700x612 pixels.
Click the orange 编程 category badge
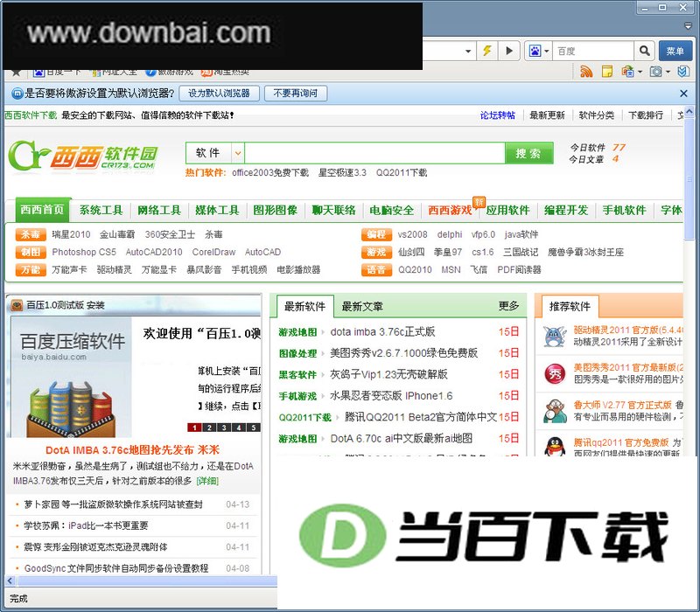point(376,234)
